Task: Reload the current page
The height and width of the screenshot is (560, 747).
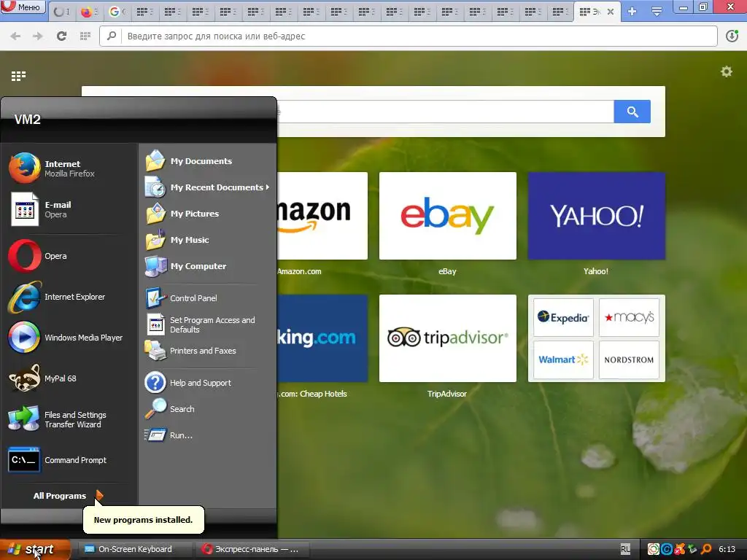Action: click(61, 36)
